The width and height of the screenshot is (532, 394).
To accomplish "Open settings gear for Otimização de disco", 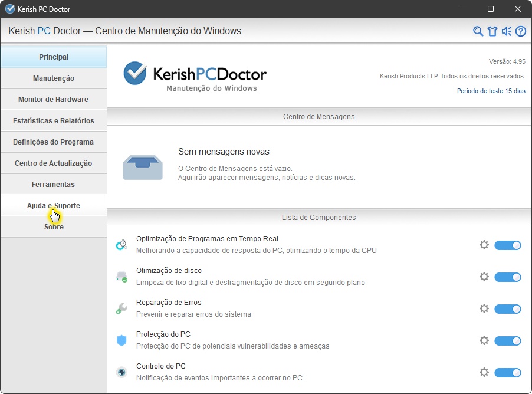I will point(484,277).
